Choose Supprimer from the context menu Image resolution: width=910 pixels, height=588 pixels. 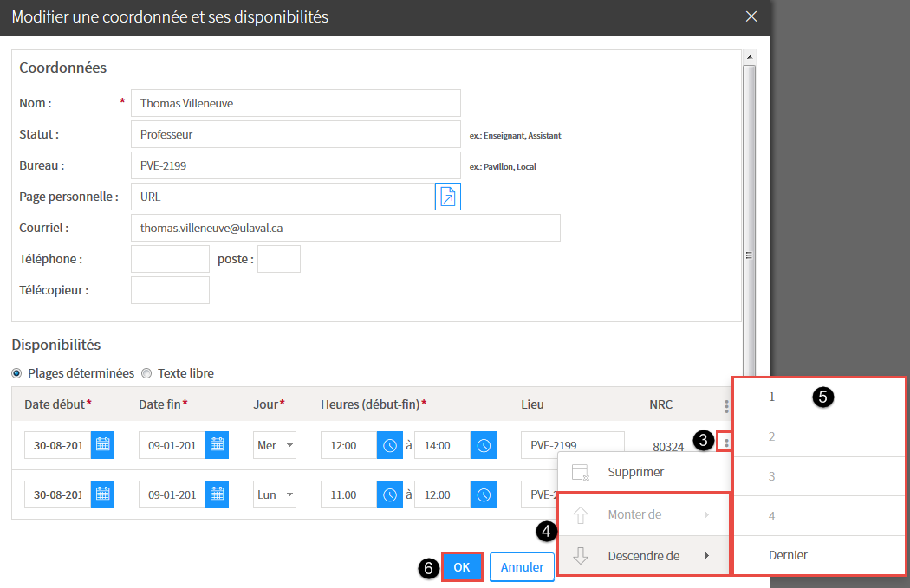point(644,472)
